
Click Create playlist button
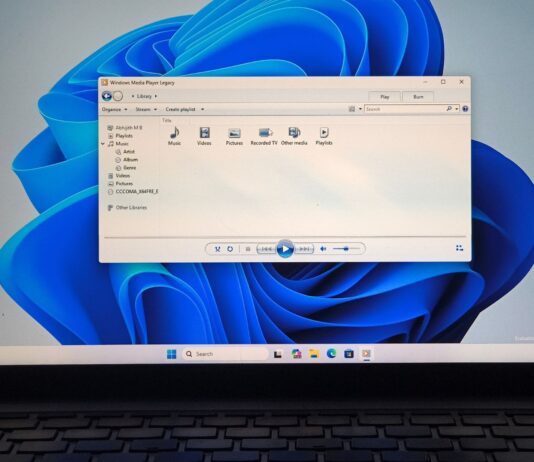pos(180,109)
